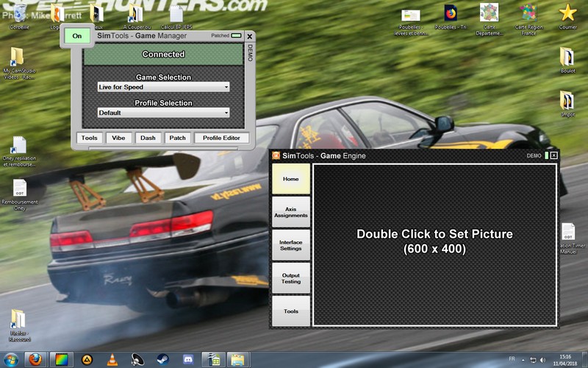The height and width of the screenshot is (368, 588).
Task: Open the volume control in system tray
Action: click(x=542, y=360)
